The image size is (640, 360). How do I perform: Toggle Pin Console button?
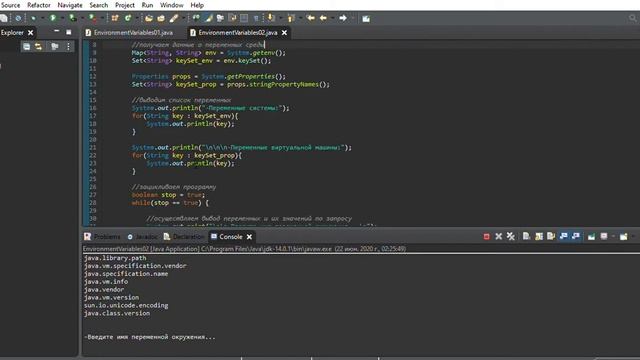[x=591, y=237]
